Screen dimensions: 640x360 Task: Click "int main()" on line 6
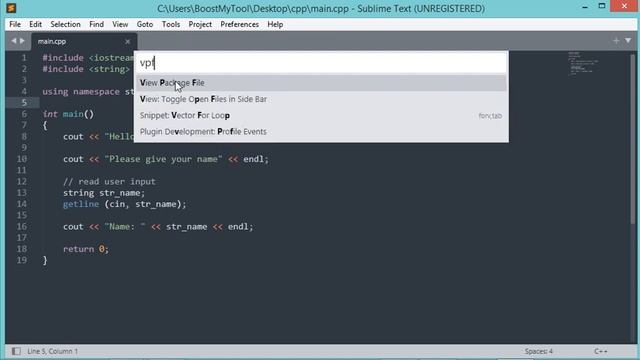(68, 114)
